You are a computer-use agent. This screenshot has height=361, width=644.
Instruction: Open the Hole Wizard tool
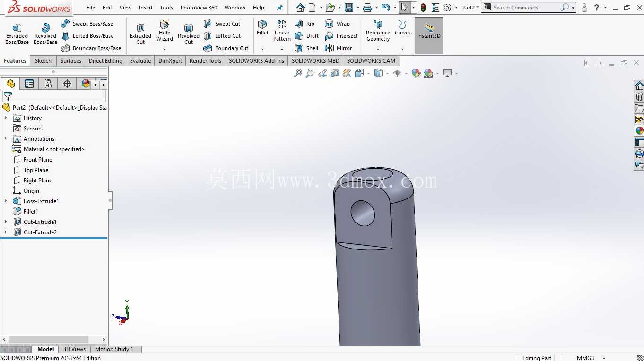pos(165,31)
